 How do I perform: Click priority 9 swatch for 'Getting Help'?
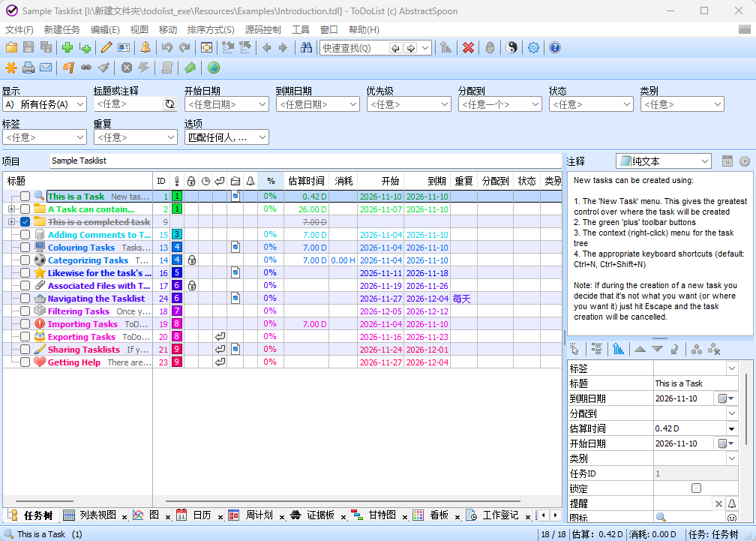coord(177,362)
